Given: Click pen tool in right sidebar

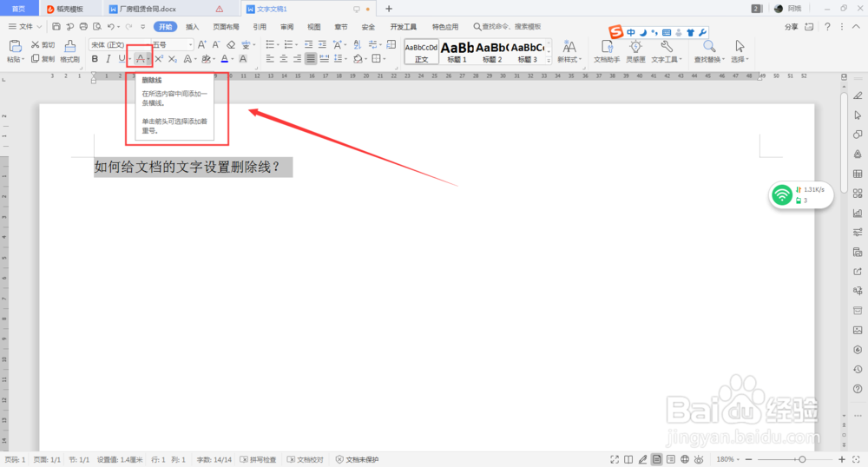Looking at the screenshot, I should pyautogui.click(x=858, y=95).
